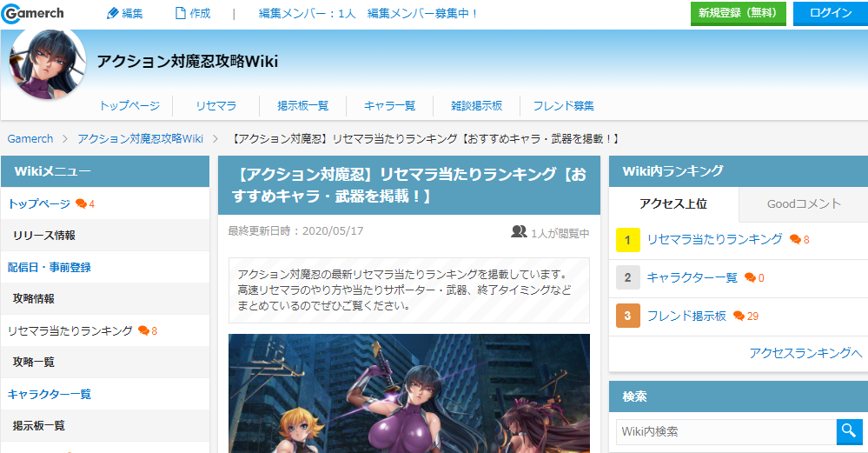The width and height of the screenshot is (868, 453).
Task: Click 攻略情報 section header
Action: tap(105, 298)
